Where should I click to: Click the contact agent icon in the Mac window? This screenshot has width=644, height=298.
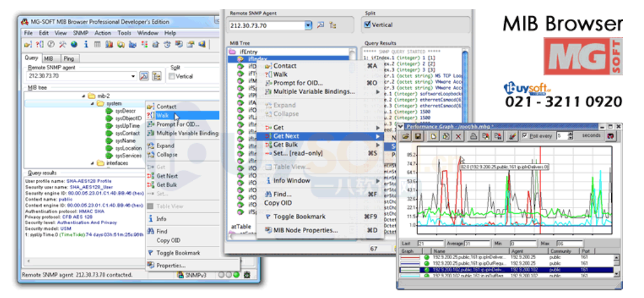tap(321, 25)
